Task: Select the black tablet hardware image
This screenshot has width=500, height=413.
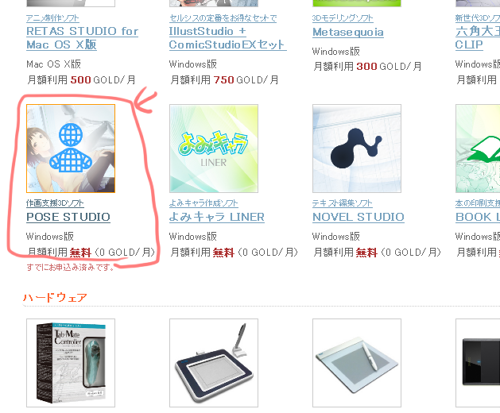Action: pos(478,363)
